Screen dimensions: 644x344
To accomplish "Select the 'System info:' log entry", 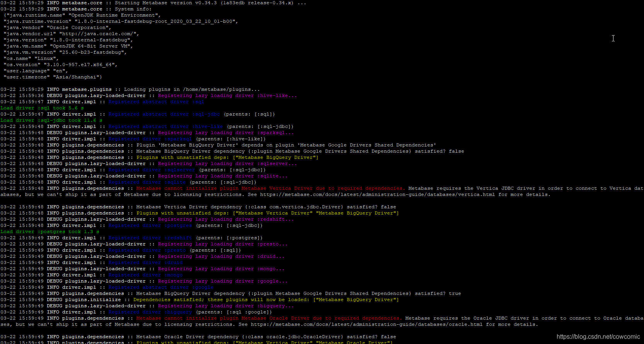I will coord(76,9).
